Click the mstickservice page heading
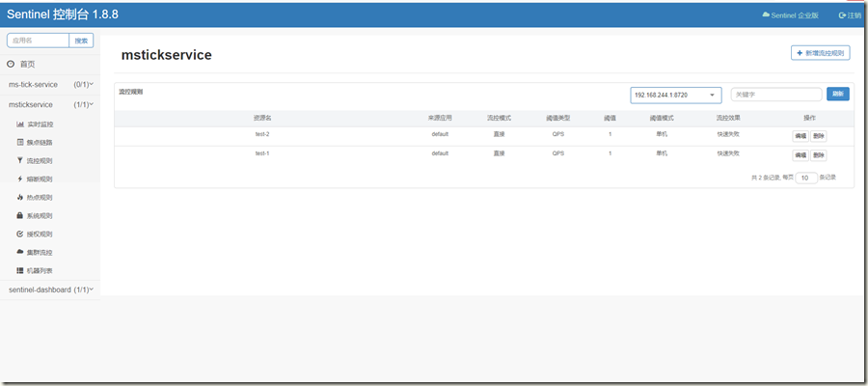 (166, 55)
